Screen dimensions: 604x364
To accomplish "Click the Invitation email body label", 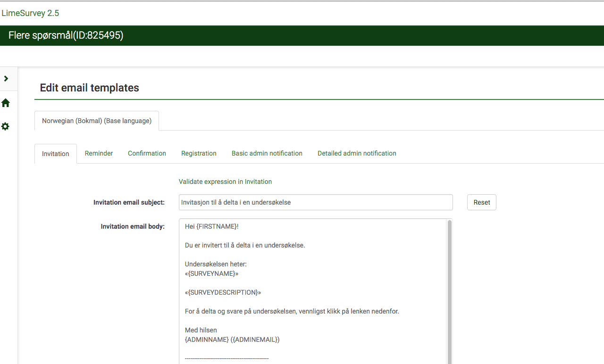I will tap(133, 226).
